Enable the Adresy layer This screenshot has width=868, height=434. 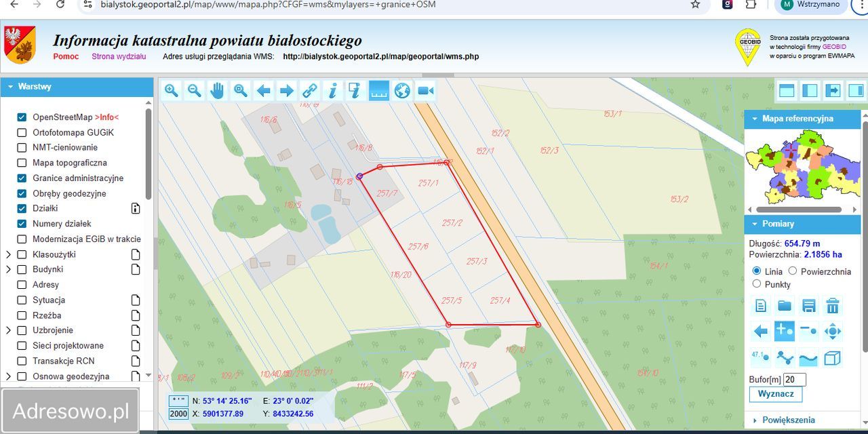pyautogui.click(x=22, y=284)
